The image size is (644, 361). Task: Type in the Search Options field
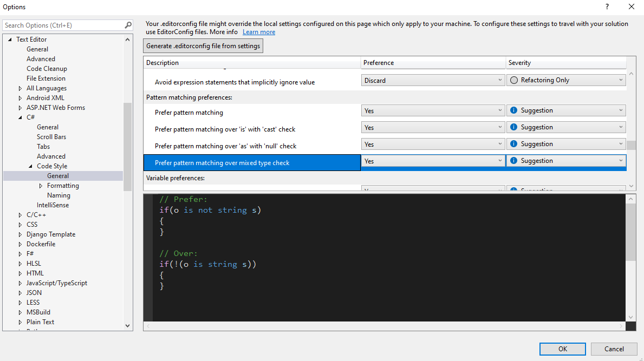[62, 25]
